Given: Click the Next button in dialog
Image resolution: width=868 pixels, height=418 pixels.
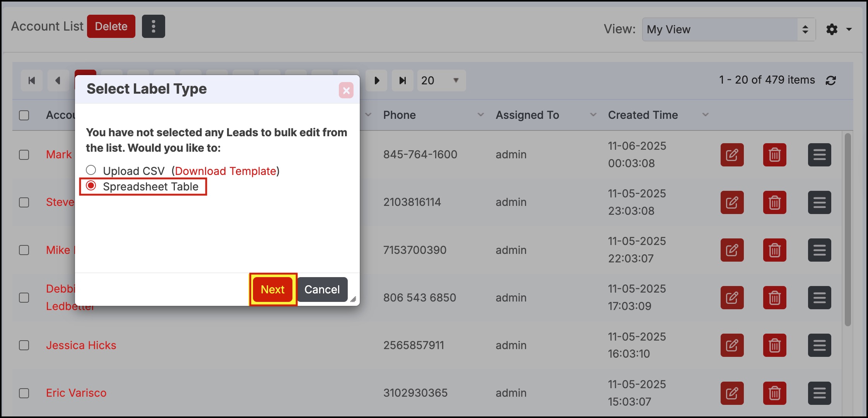Looking at the screenshot, I should [x=273, y=290].
